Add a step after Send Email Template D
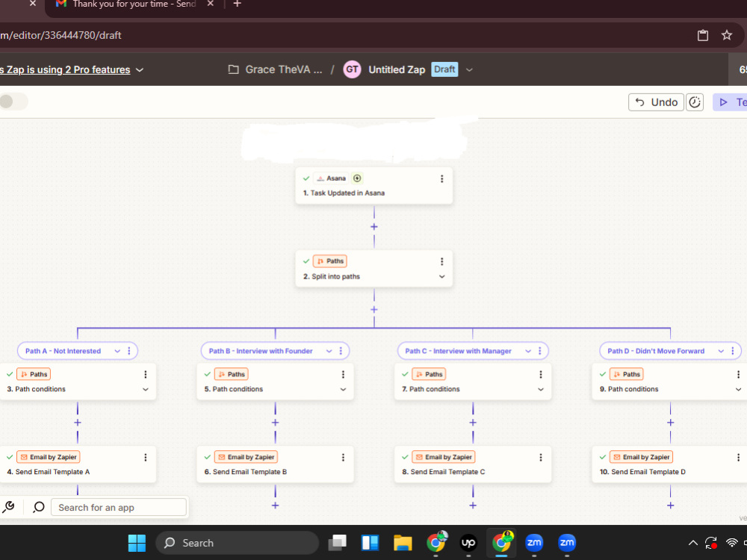This screenshot has height=560, width=747. (x=670, y=505)
